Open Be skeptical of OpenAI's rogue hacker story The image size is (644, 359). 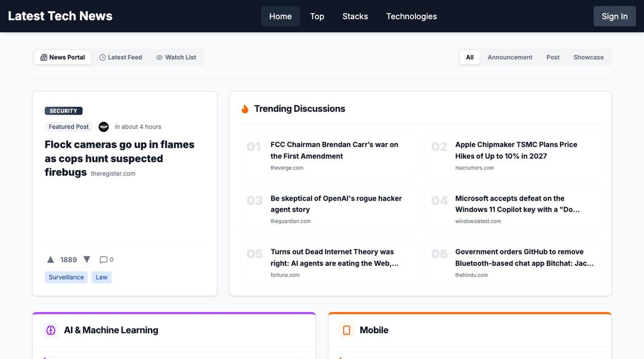click(336, 204)
